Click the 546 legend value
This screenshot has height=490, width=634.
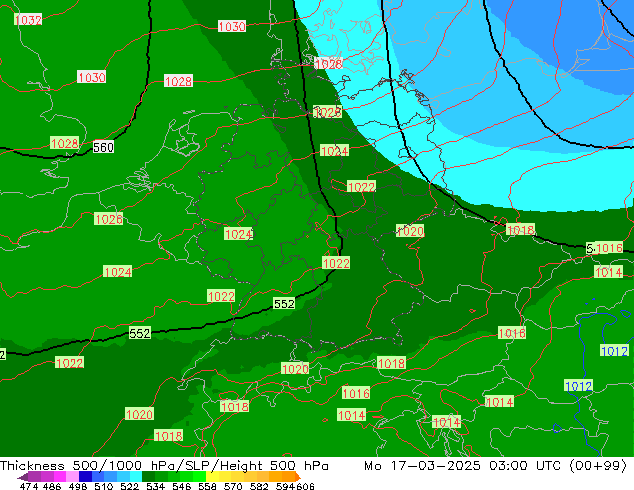tap(182, 486)
